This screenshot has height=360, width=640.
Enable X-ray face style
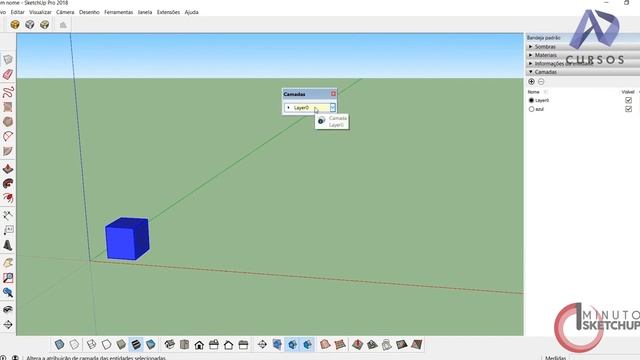tap(60, 344)
